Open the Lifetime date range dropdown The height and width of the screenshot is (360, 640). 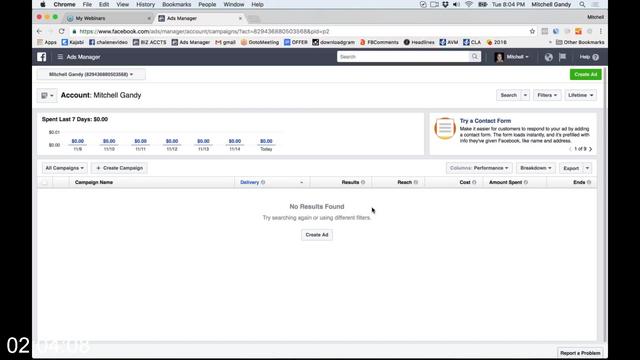coord(580,95)
